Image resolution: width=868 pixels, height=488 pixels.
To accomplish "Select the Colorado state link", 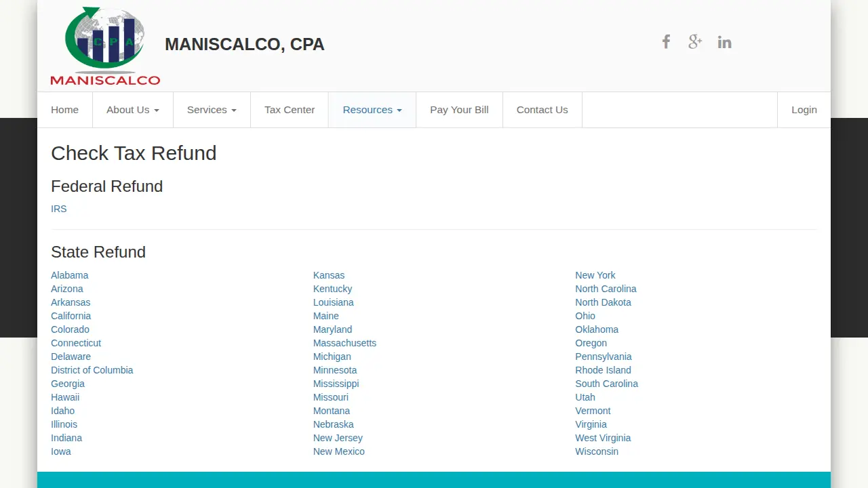I will (x=70, y=329).
